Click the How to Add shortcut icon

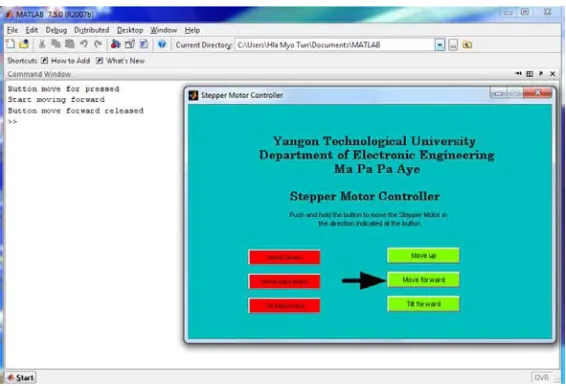[x=44, y=61]
